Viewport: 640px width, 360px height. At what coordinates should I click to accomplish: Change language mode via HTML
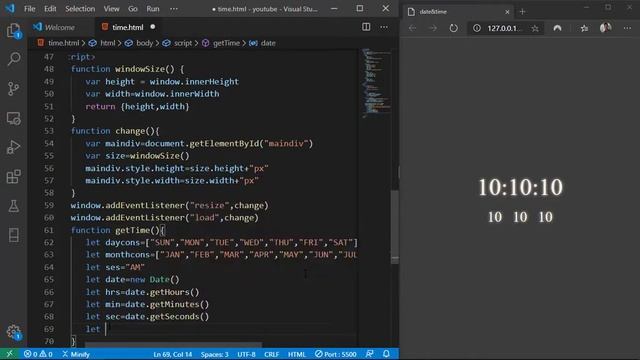[297, 354]
